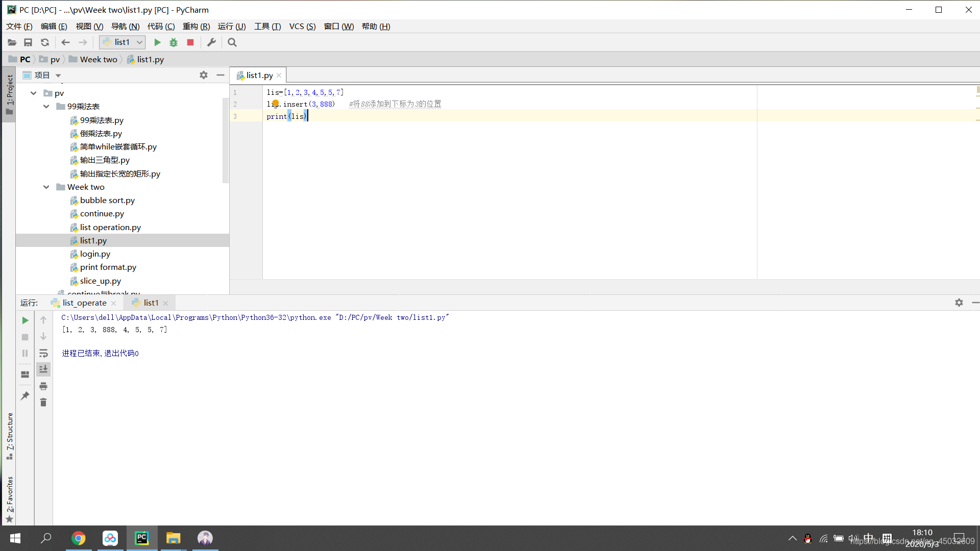Close the list1 run tab

point(166,303)
